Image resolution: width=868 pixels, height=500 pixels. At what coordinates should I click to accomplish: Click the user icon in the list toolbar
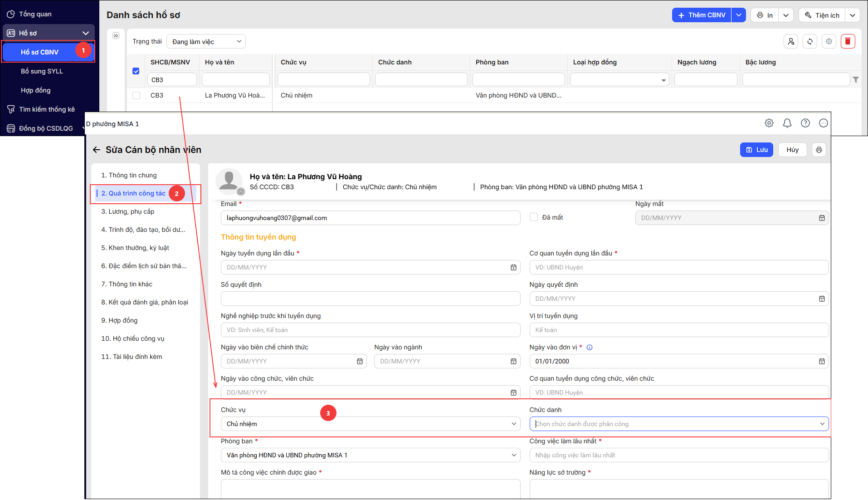pyautogui.click(x=791, y=41)
